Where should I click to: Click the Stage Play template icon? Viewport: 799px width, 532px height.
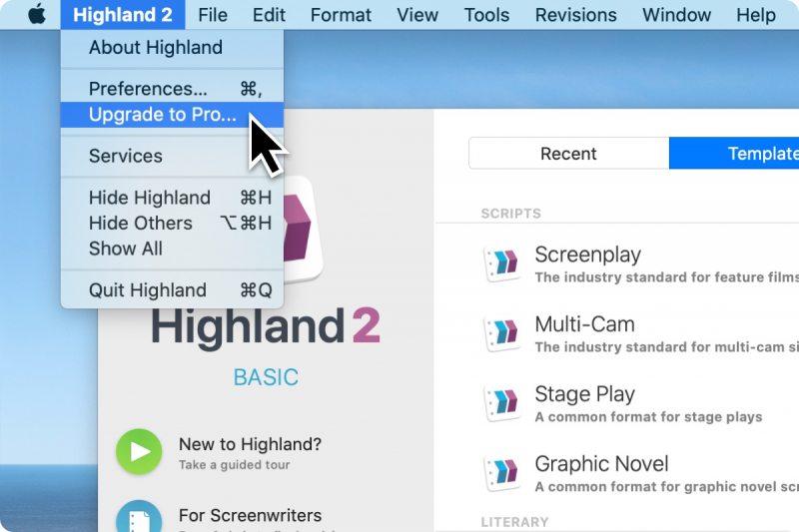[x=501, y=403]
